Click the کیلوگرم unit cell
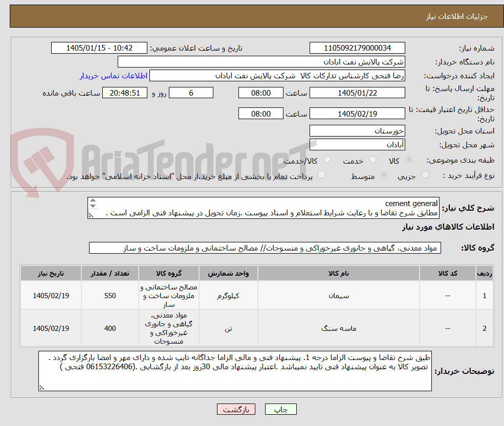 [x=228, y=296]
